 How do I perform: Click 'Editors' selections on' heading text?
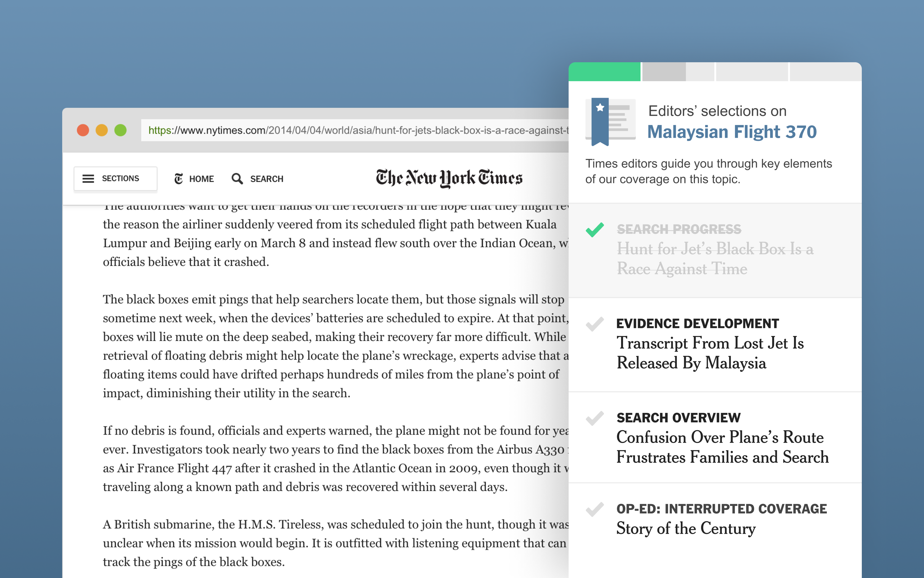(x=717, y=111)
